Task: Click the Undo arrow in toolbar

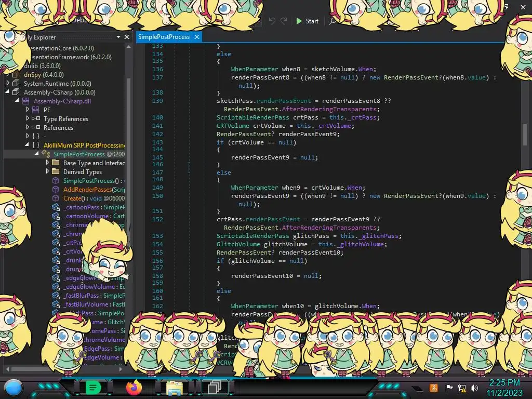Action: 272,21
